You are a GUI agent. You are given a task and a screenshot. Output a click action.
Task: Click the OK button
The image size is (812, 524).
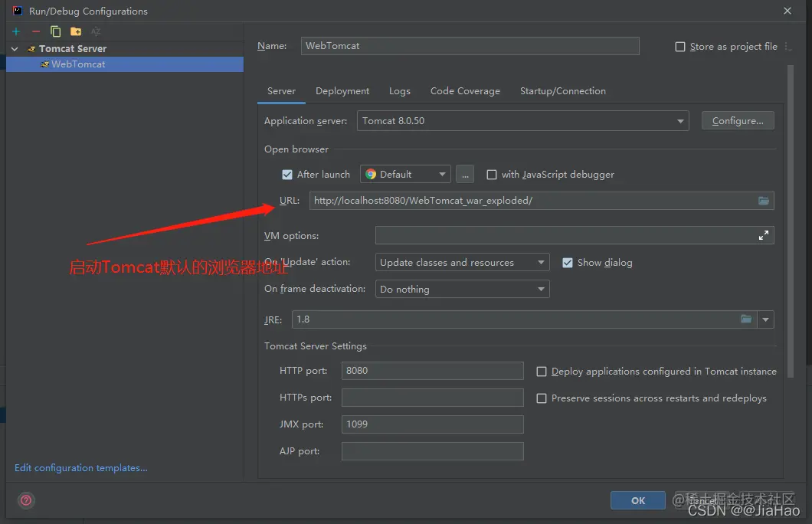pos(638,500)
